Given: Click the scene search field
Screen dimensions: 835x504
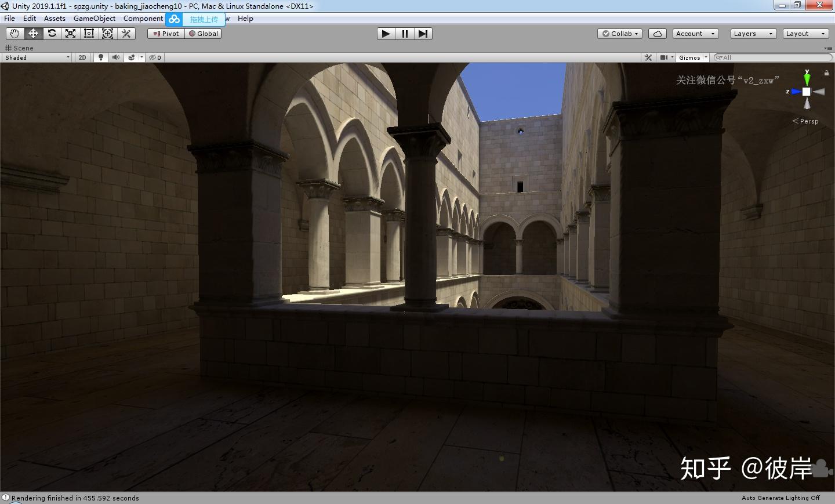Looking at the screenshot, I should (774, 57).
